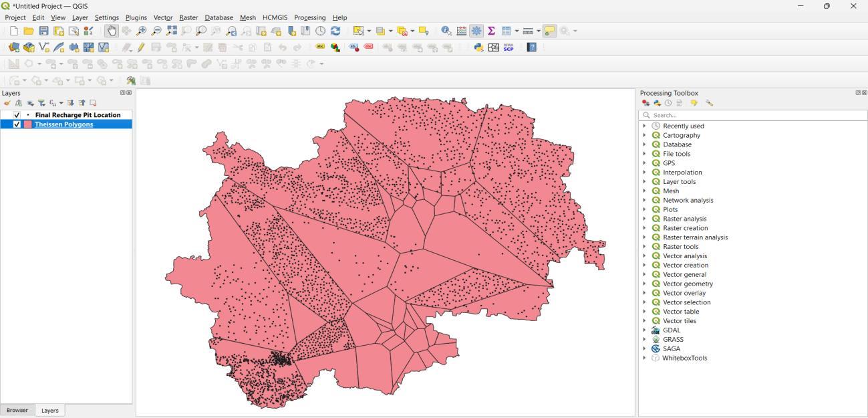Select the Theissen Polygons layer name
868x418 pixels.
(x=63, y=124)
